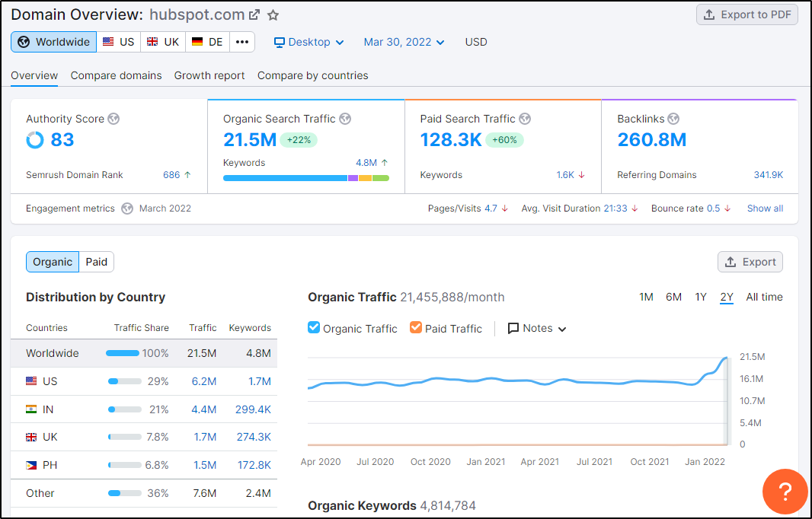Image resolution: width=812 pixels, height=519 pixels.
Task: Click Show all engagement metrics link
Action: point(765,209)
